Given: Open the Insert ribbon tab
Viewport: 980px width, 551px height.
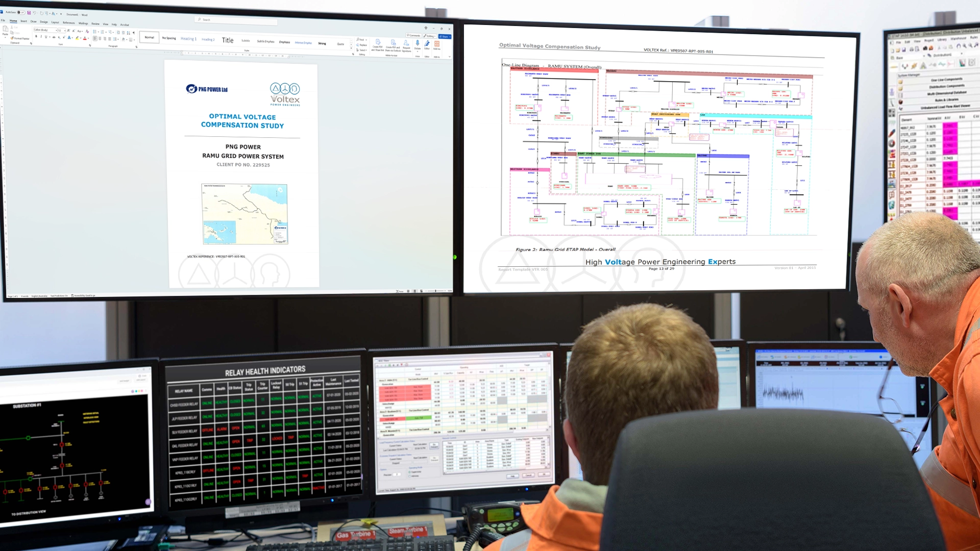Looking at the screenshot, I should (x=23, y=21).
